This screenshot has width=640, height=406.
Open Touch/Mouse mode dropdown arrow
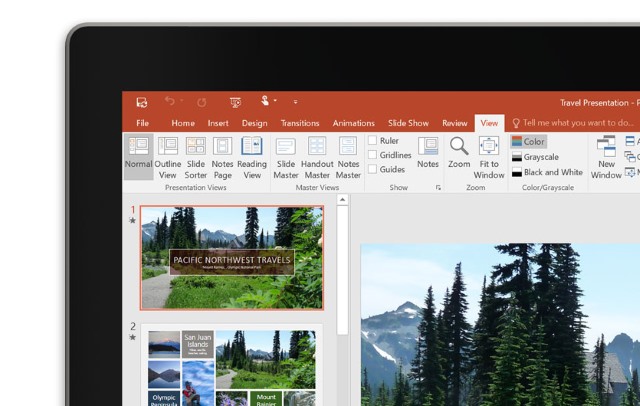pyautogui.click(x=275, y=100)
